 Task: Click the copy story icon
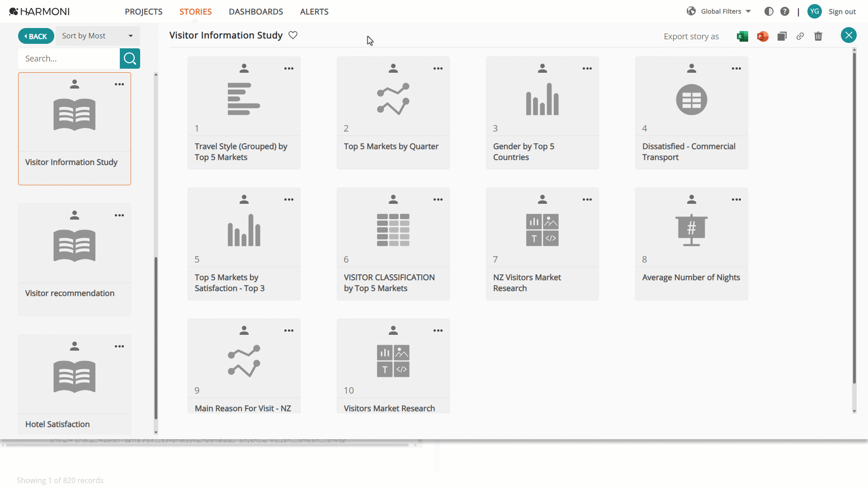pyautogui.click(x=782, y=36)
